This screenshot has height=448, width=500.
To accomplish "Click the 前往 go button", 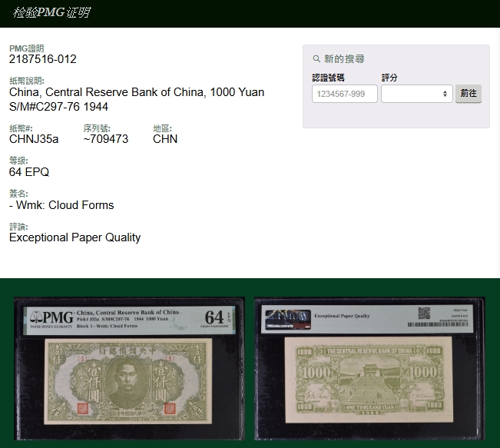I will click(x=468, y=94).
